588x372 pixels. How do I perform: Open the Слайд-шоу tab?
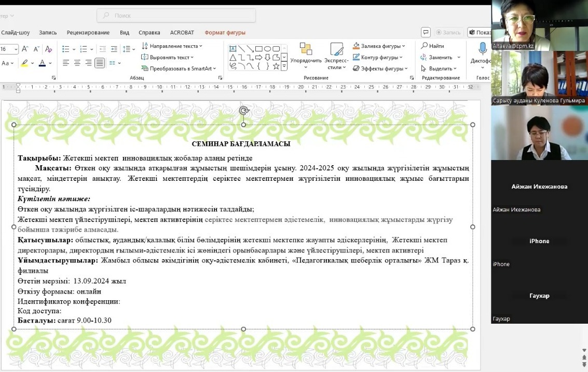click(x=16, y=33)
